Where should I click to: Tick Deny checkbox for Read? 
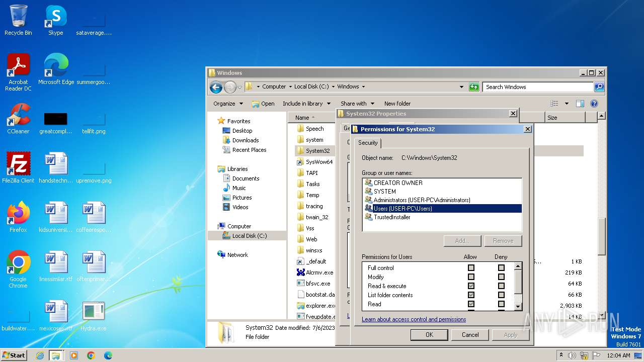tap(501, 304)
